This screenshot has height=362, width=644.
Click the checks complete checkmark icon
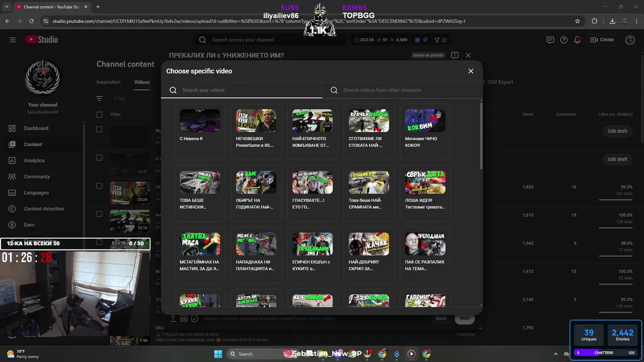[x=194, y=318]
